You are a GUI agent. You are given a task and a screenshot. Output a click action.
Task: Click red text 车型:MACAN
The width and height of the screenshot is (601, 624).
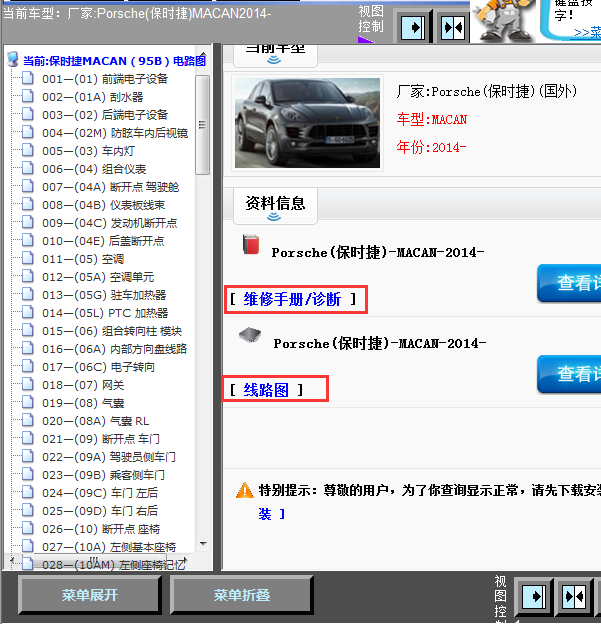coord(431,119)
